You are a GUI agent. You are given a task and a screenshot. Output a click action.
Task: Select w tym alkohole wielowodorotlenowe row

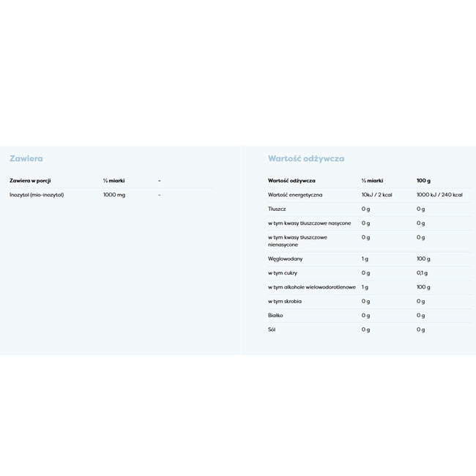click(x=312, y=287)
